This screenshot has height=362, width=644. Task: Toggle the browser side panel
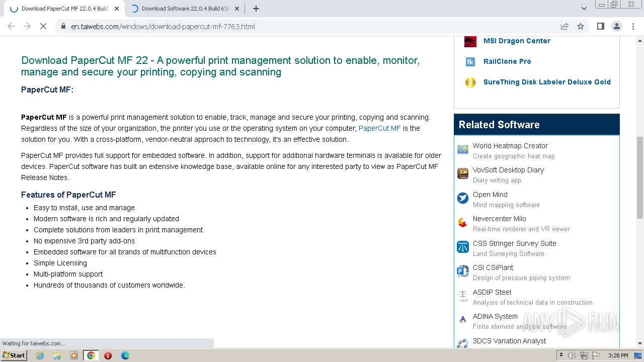600,26
